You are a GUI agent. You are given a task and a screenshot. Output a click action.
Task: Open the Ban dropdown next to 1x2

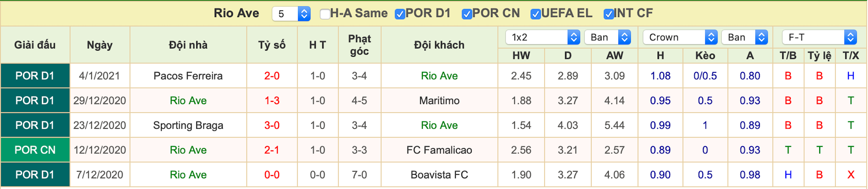coord(607,37)
